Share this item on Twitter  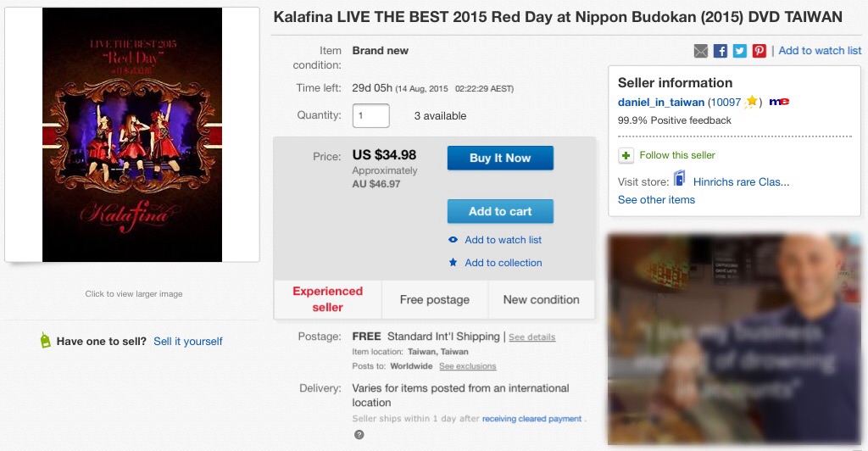[739, 51]
